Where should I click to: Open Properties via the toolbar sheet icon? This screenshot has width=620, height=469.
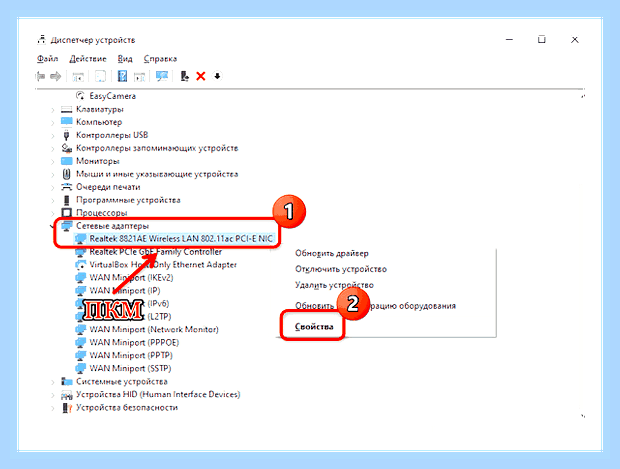[100, 76]
